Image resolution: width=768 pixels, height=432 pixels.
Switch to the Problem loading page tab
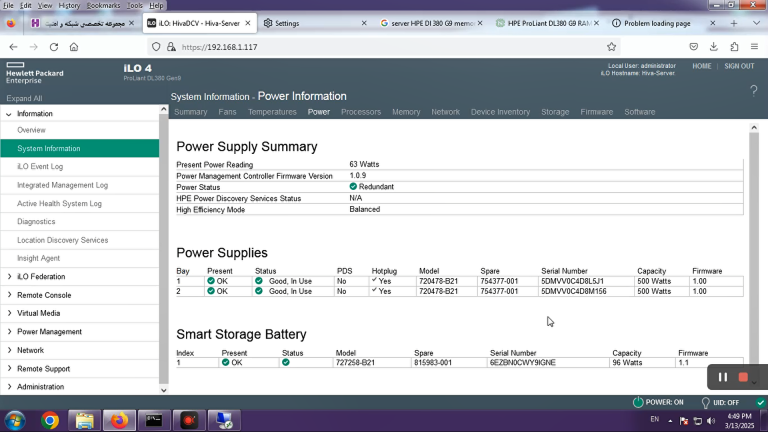click(x=657, y=23)
